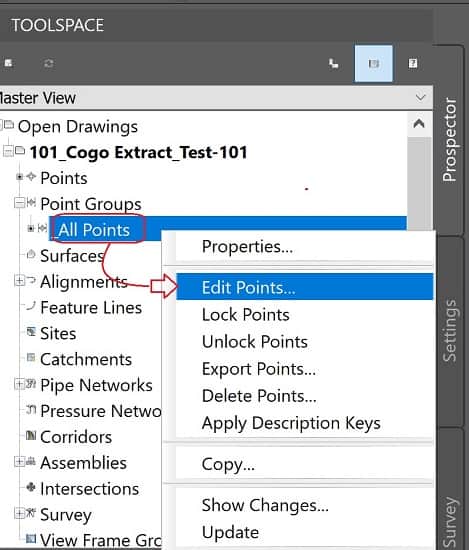Click the scrollbar up arrow
This screenshot has width=469, height=550.
point(419,124)
